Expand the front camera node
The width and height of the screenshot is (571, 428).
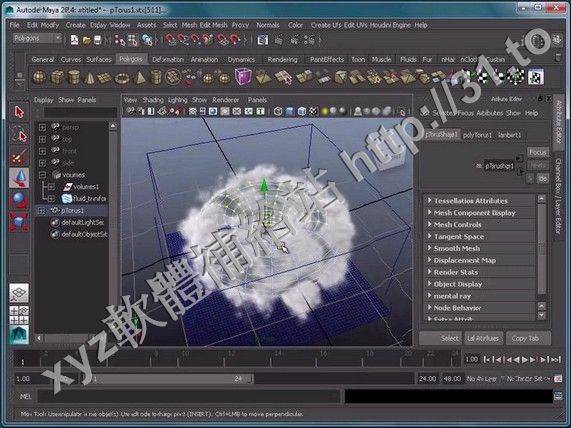click(42, 151)
